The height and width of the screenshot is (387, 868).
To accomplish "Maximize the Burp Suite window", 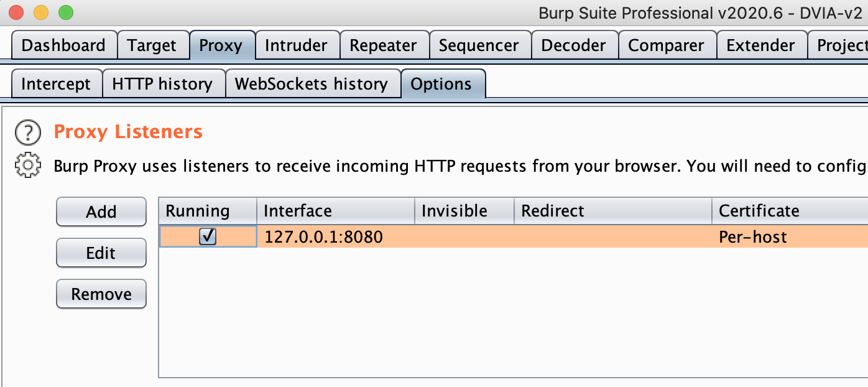I will [65, 12].
